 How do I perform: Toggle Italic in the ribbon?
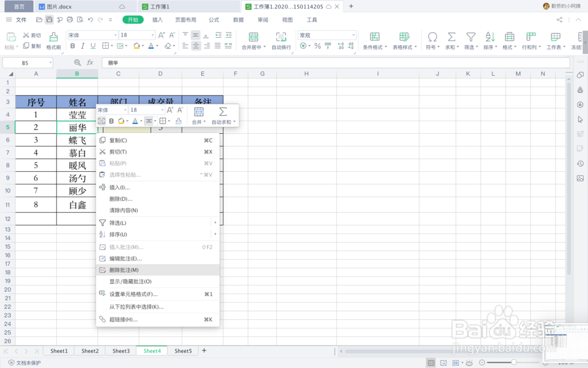(x=82, y=46)
